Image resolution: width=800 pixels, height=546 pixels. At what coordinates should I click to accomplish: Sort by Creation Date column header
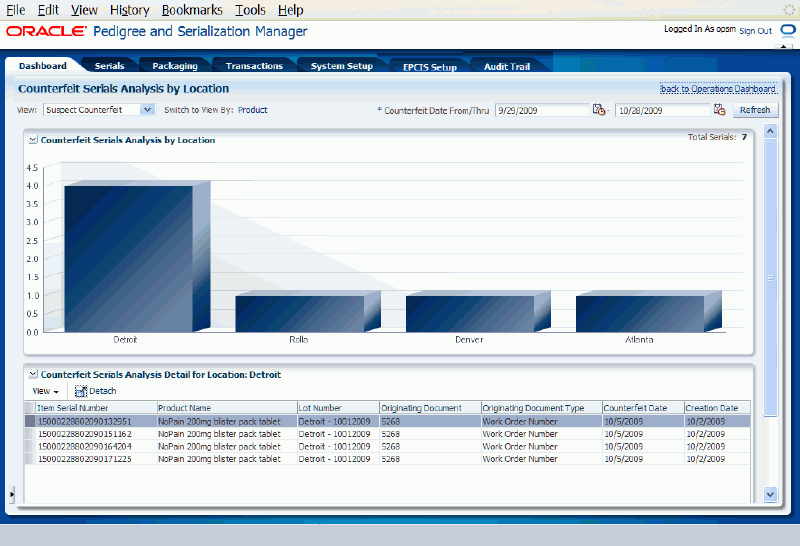coord(717,408)
